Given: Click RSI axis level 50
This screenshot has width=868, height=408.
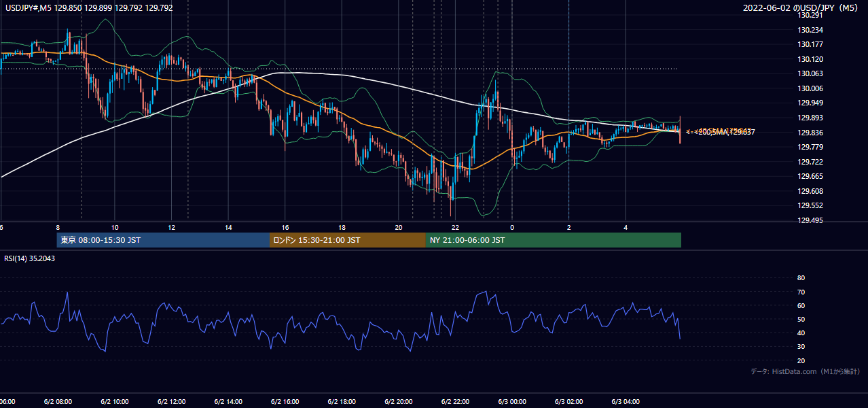Looking at the screenshot, I should tap(801, 319).
